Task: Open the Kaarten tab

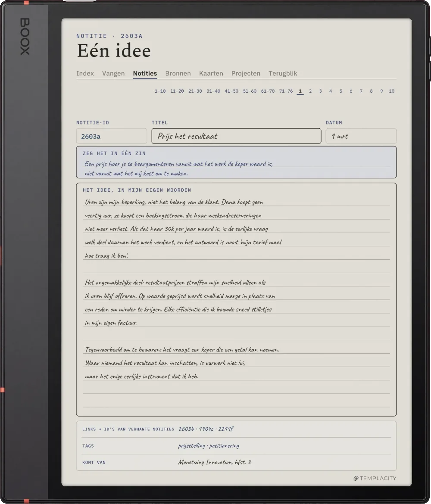Action: click(x=211, y=73)
